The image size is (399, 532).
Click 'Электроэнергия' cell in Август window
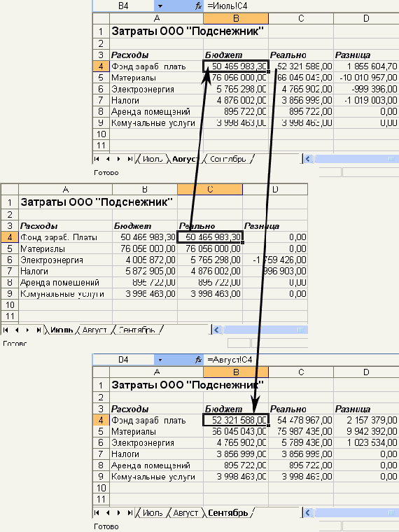(156, 89)
